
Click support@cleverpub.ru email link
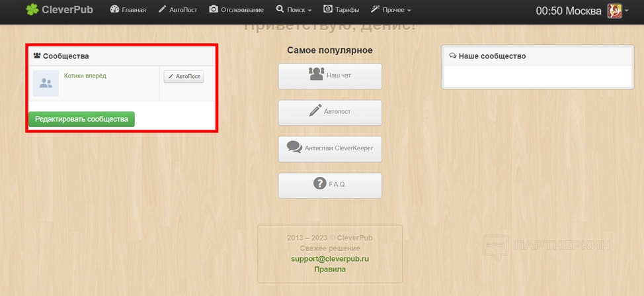click(x=330, y=259)
